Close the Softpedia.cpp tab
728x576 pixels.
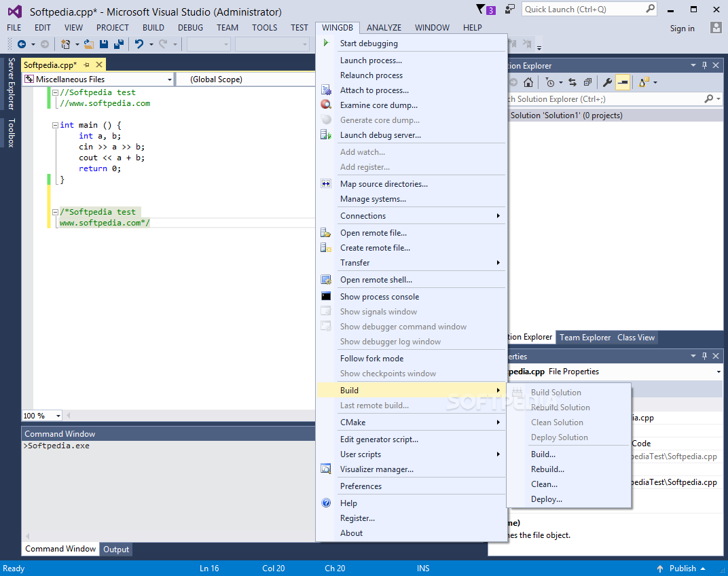click(x=99, y=65)
